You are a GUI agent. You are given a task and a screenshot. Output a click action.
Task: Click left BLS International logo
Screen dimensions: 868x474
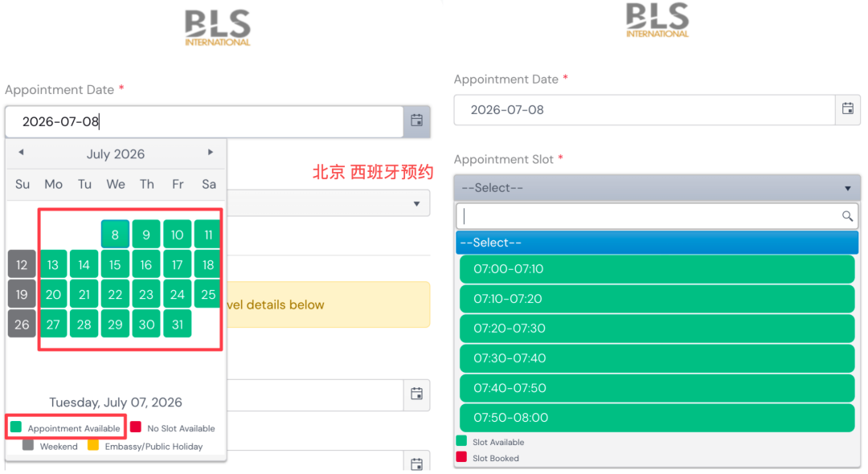pos(218,27)
